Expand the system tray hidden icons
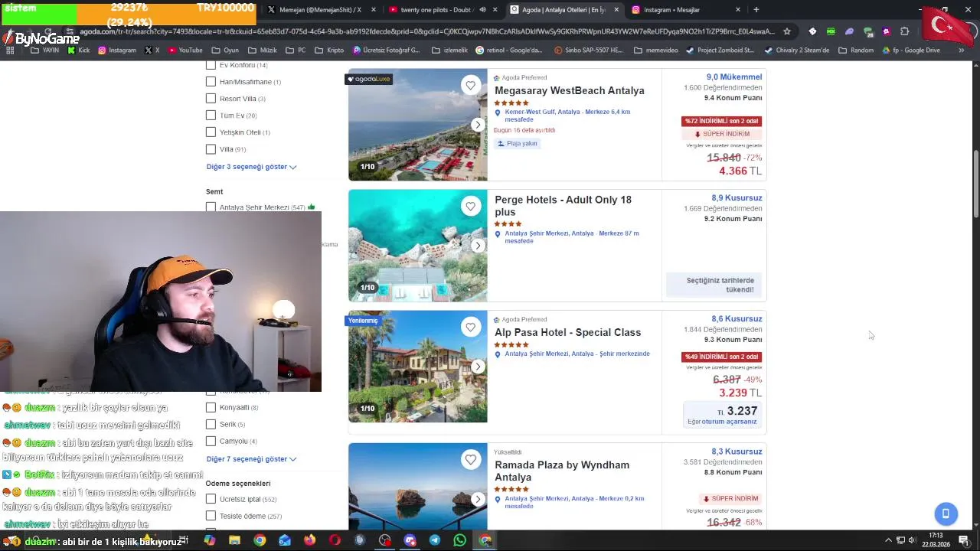Viewport: 980px width, 551px height. (x=889, y=540)
